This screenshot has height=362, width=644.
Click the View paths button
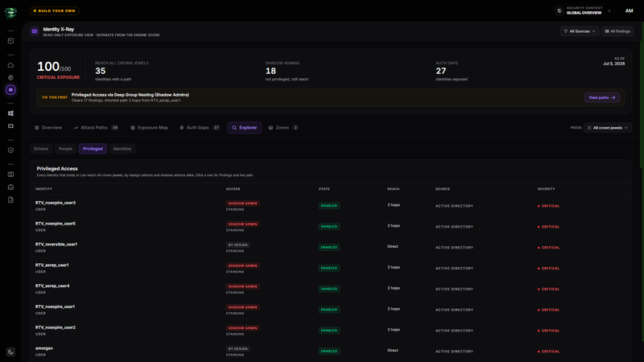tap(602, 97)
